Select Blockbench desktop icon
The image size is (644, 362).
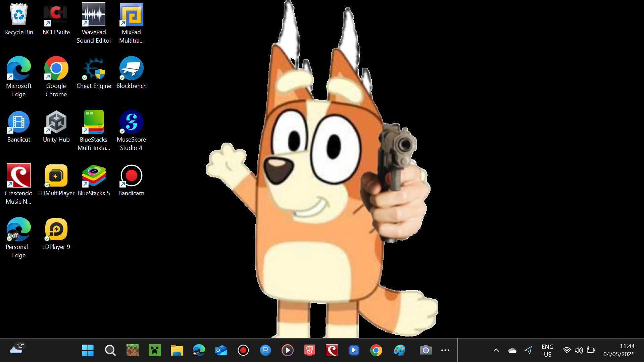tap(131, 73)
